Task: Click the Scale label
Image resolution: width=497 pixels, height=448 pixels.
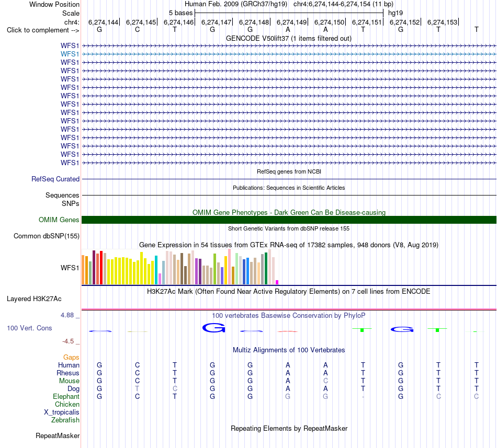Action: pos(71,13)
